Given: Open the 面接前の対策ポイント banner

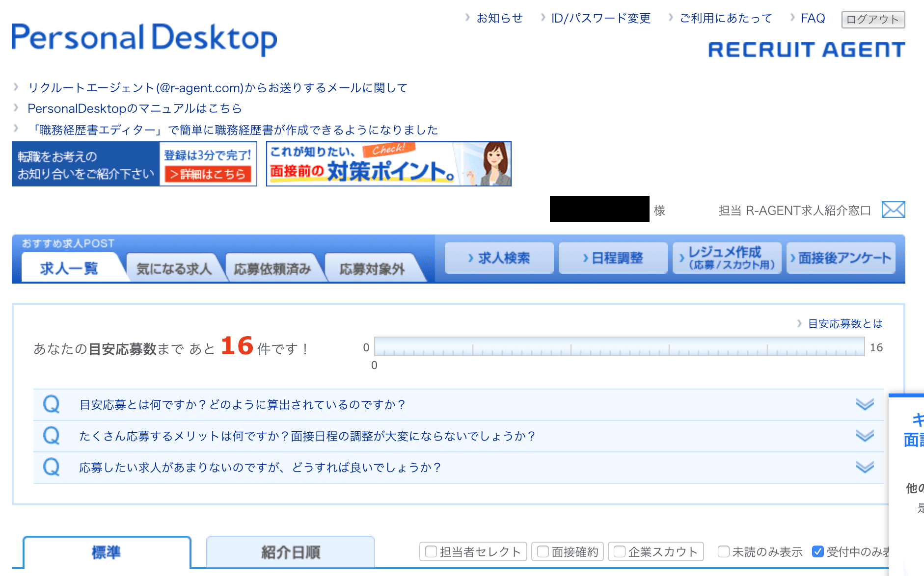Looking at the screenshot, I should [388, 164].
